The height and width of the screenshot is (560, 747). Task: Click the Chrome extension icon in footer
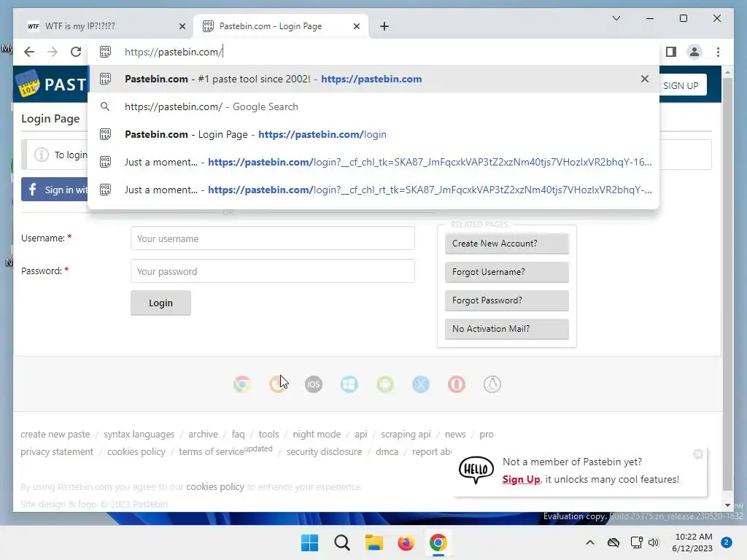242,384
